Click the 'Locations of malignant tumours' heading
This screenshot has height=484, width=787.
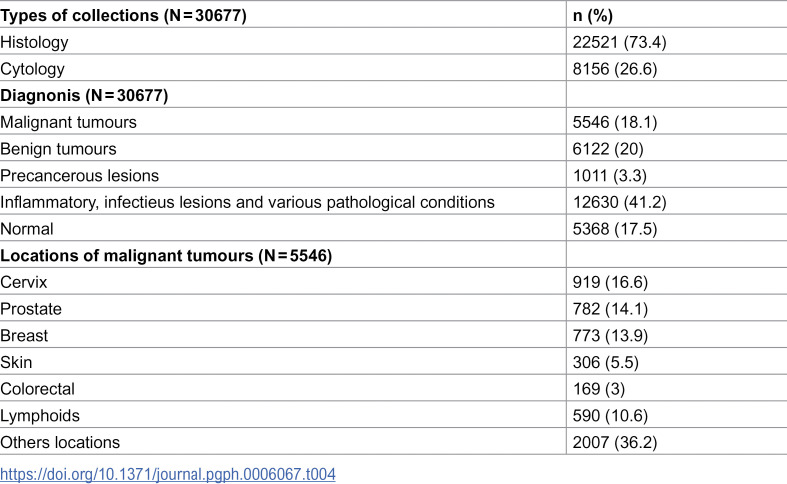coord(166,256)
